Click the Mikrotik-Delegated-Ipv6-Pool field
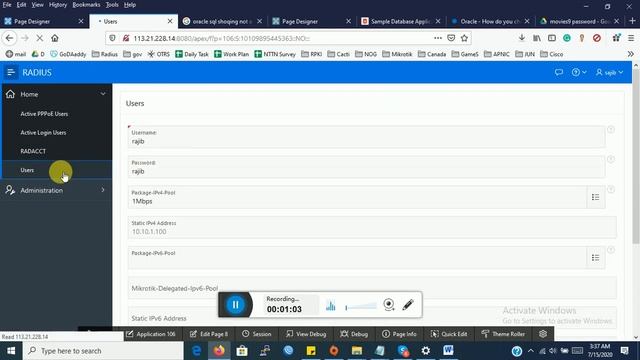 tap(372, 288)
